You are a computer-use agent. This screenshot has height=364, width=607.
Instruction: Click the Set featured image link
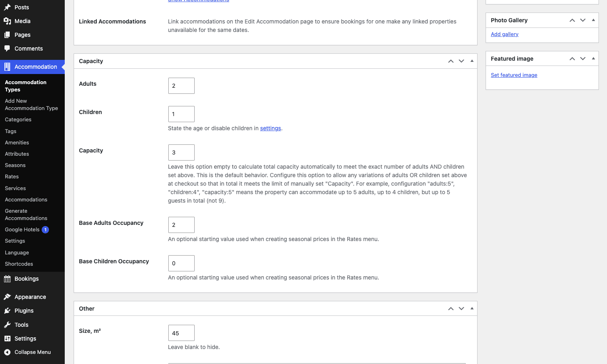(x=514, y=75)
